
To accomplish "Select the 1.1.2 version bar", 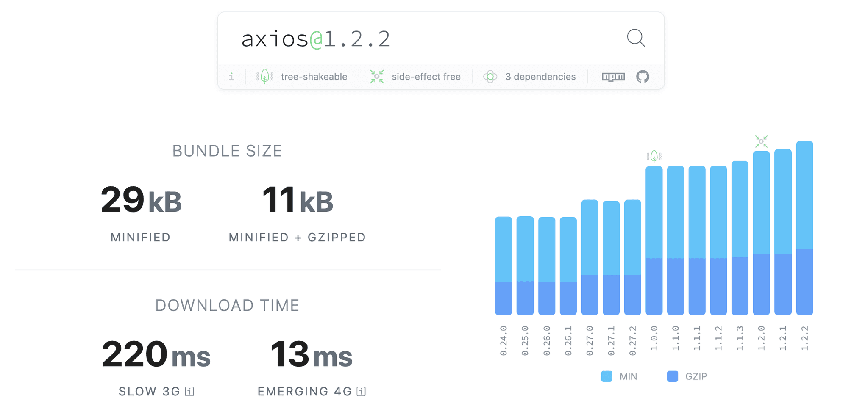I will point(718,240).
